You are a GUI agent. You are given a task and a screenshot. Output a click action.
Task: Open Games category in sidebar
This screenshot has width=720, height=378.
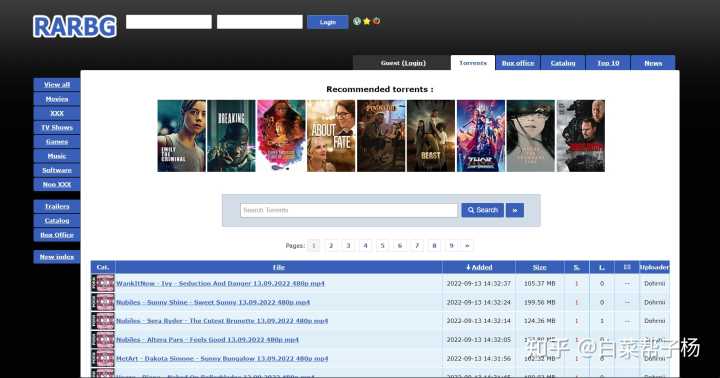click(57, 141)
